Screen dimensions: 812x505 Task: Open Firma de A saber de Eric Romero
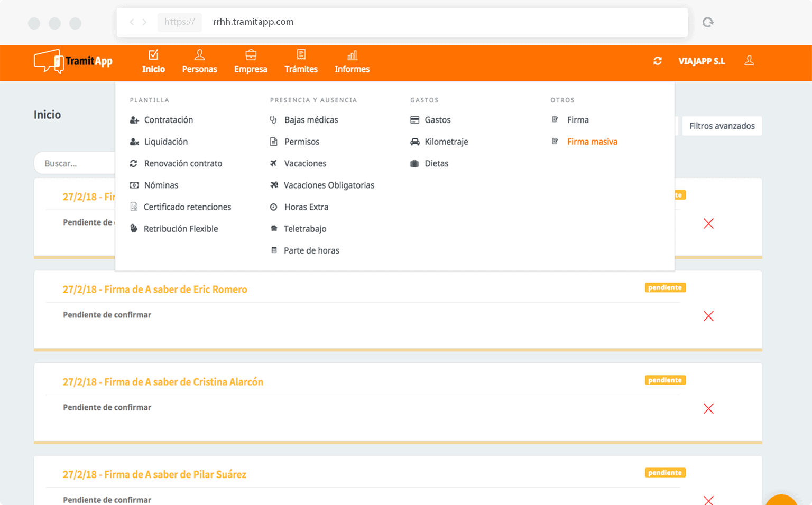point(155,289)
